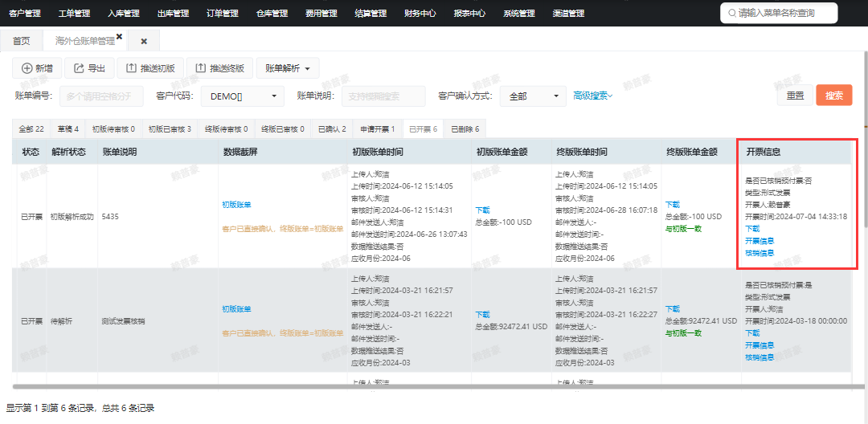Image resolution: width=868 pixels, height=424 pixels.
Task: Download 终版 92472.41 USD bill file
Action: (x=673, y=309)
